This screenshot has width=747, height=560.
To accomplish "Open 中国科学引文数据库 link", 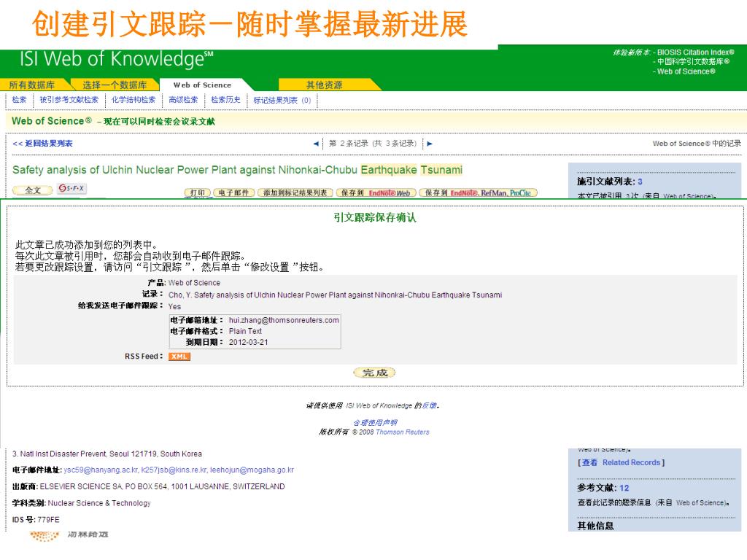I will (x=693, y=61).
